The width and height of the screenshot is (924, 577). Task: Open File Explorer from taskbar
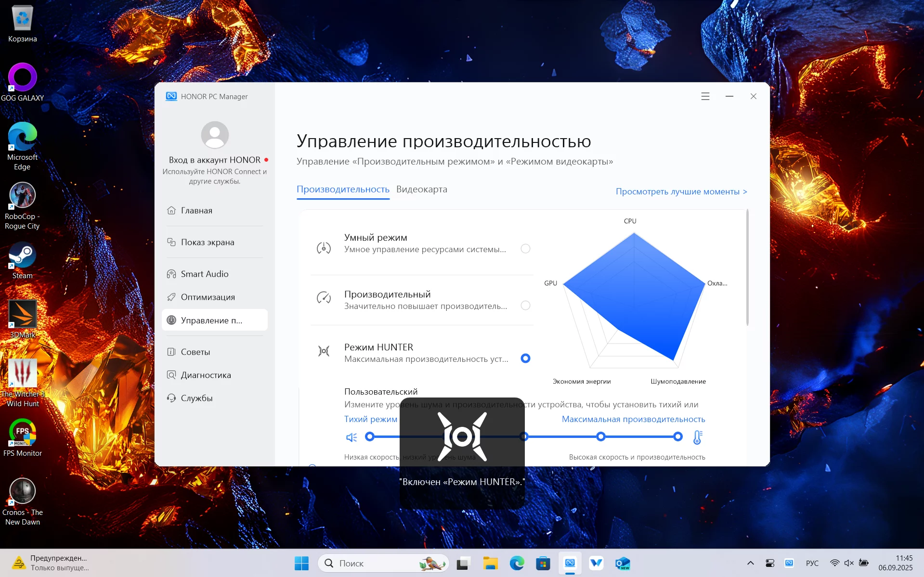pyautogui.click(x=490, y=563)
